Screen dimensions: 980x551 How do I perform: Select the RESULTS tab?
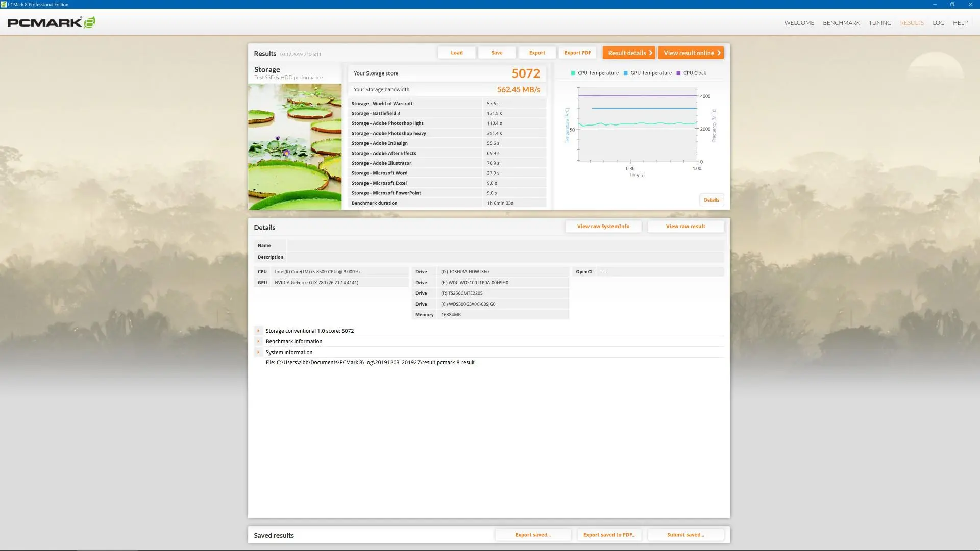912,23
